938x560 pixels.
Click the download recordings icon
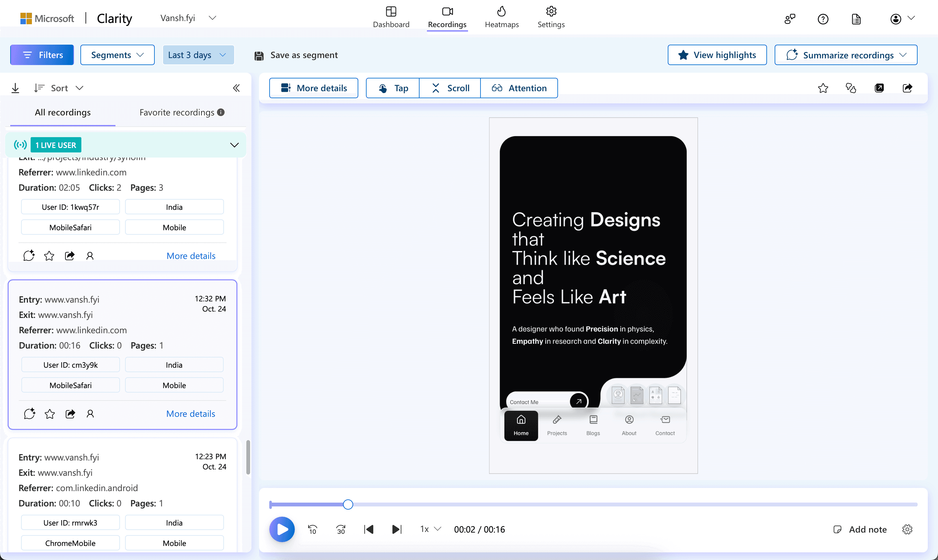point(15,88)
